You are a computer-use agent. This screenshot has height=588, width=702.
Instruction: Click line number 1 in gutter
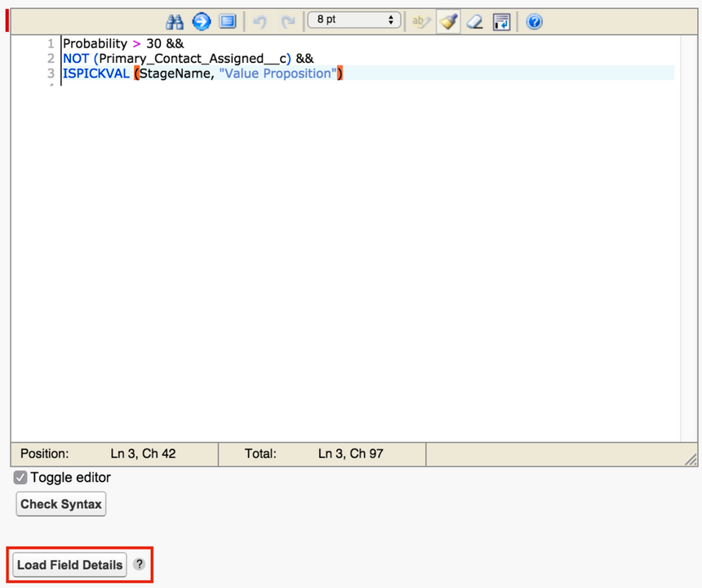pos(51,44)
